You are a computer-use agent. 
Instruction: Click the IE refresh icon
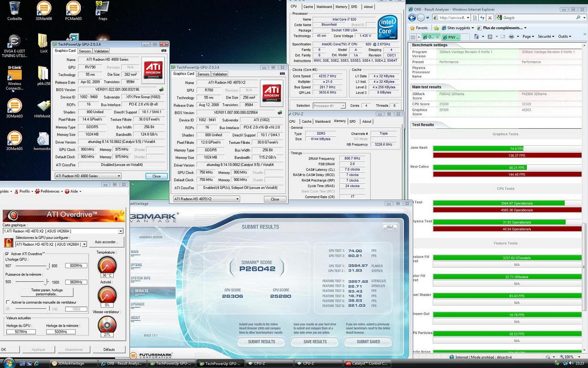tap(482, 18)
